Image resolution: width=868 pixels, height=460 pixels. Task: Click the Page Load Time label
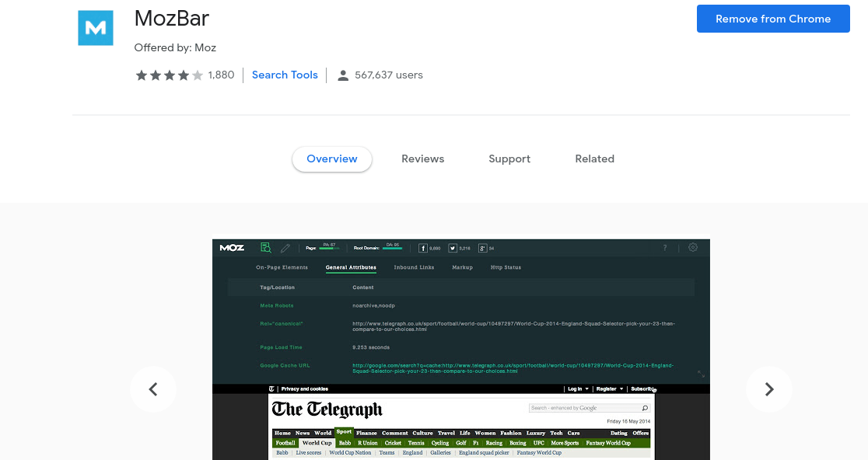[282, 348]
